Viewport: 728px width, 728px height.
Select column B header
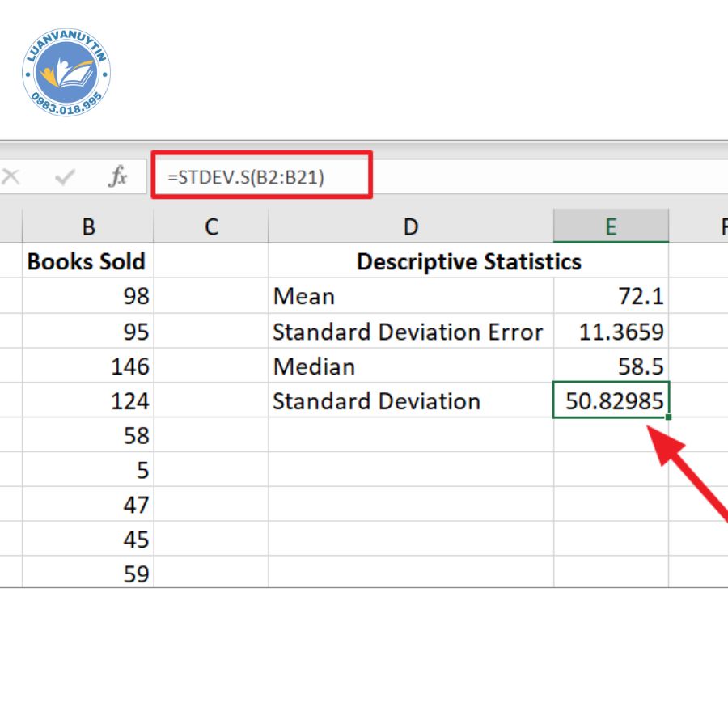[x=88, y=226]
